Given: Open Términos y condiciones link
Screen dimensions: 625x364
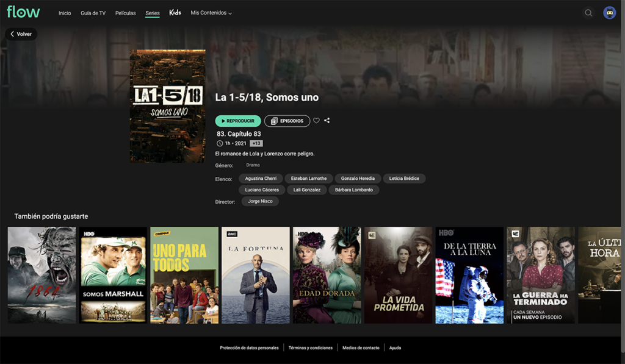Looking at the screenshot, I should 311,348.
